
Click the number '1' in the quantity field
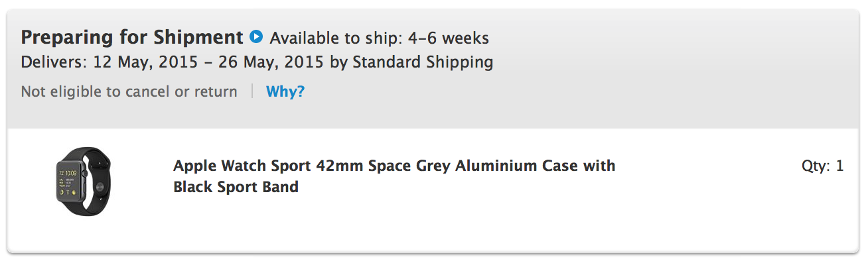click(839, 166)
